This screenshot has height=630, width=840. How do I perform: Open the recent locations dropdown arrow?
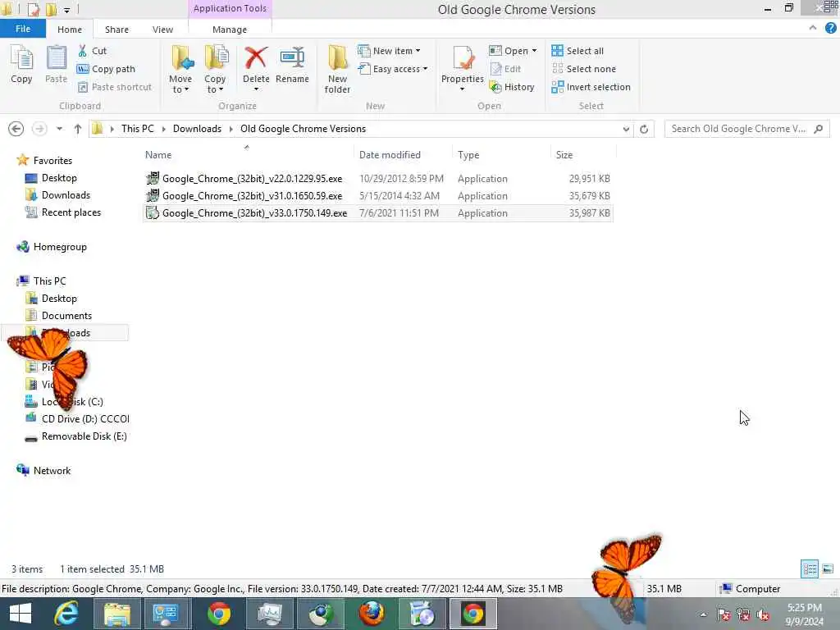pyautogui.click(x=59, y=129)
